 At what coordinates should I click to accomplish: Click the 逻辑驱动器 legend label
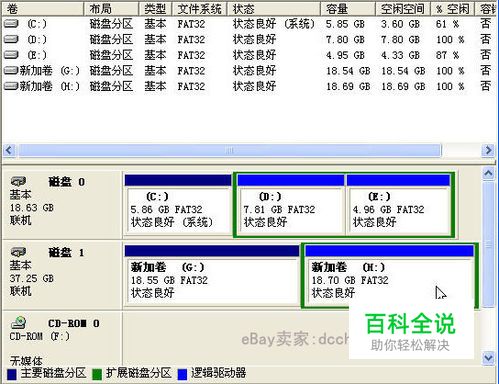(218, 373)
